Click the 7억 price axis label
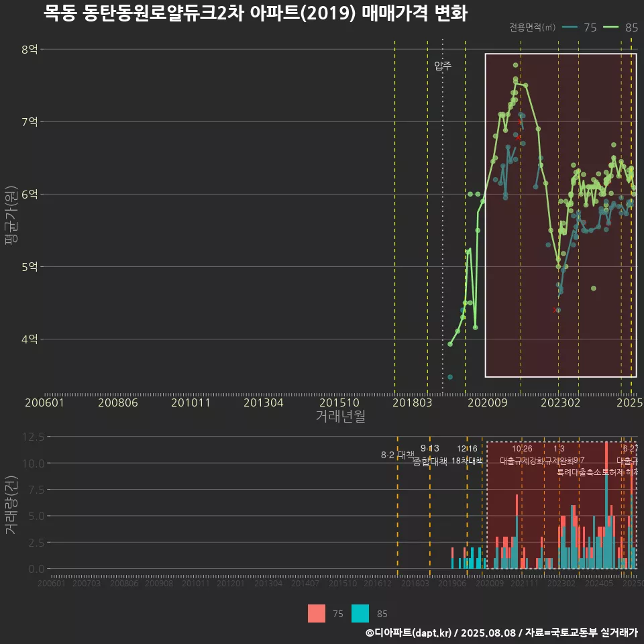This screenshot has width=644, height=644. (x=30, y=121)
